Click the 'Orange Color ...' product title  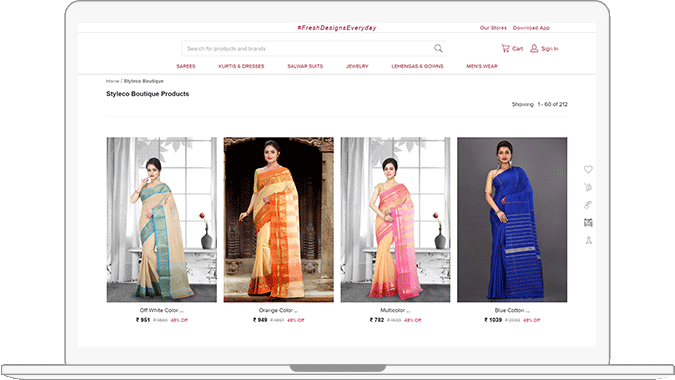tap(278, 310)
